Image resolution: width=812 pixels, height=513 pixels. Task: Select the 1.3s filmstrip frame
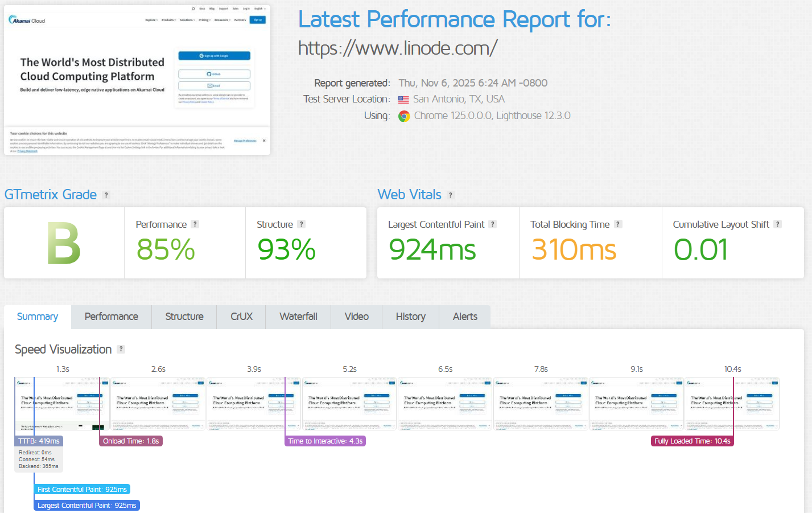62,403
